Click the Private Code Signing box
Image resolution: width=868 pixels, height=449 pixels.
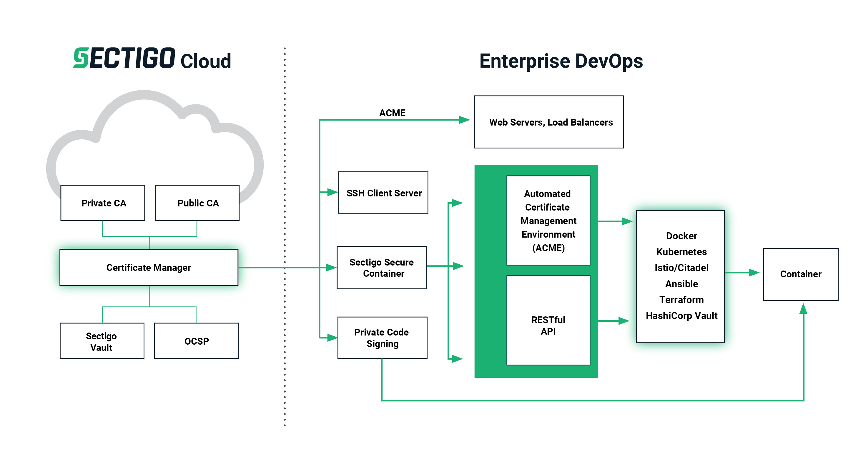pyautogui.click(x=382, y=338)
